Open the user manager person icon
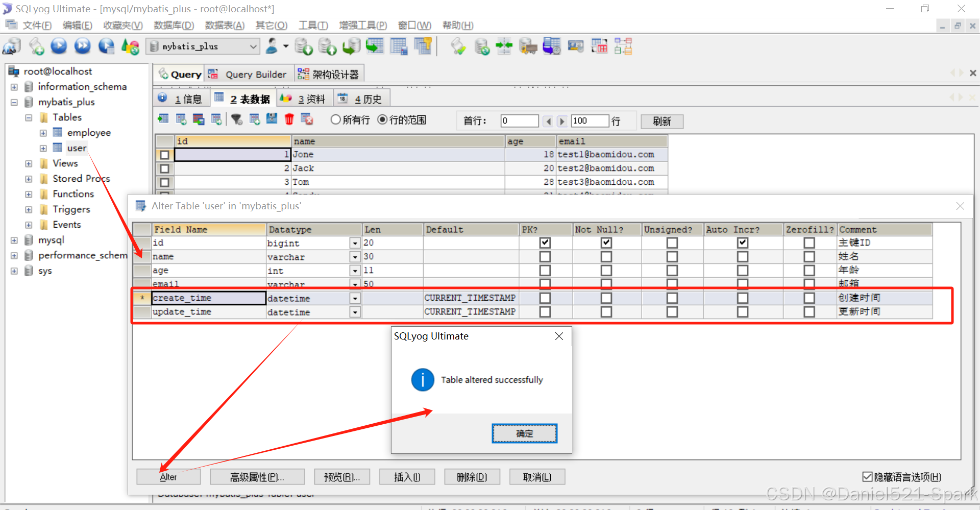 273,46
